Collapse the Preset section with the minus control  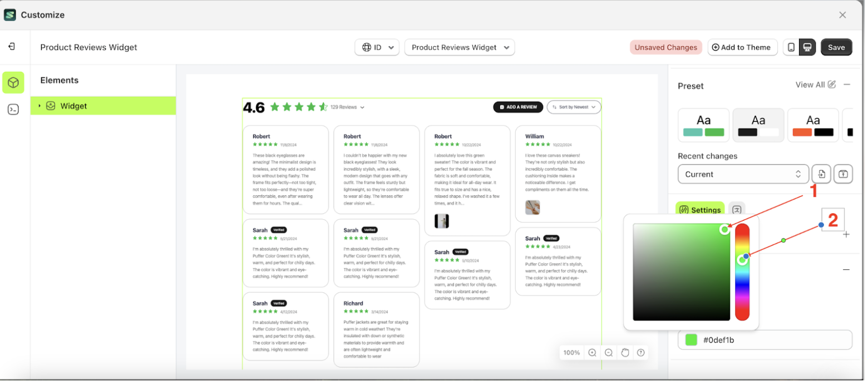848,85
